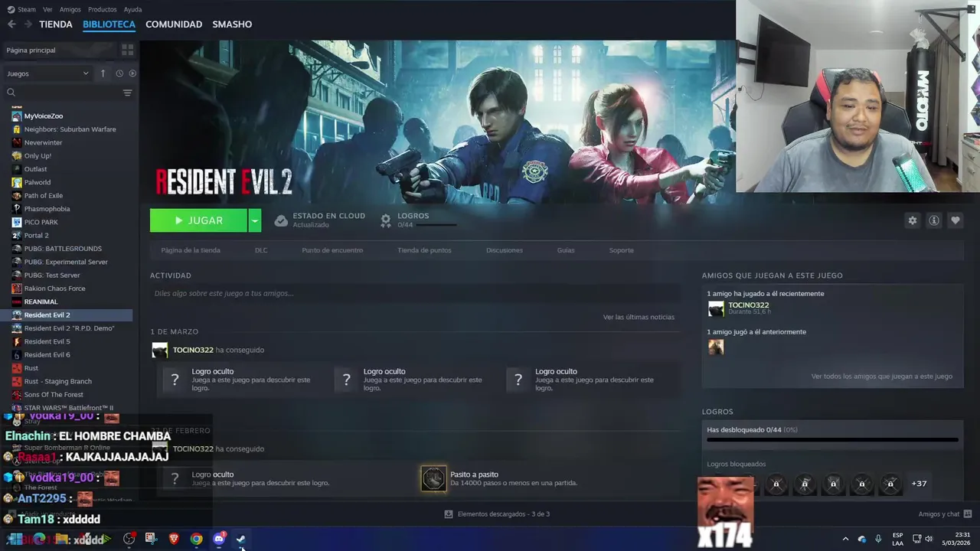Go forward with the right arrow
Image resolution: width=980 pixels, height=551 pixels.
[x=28, y=24]
